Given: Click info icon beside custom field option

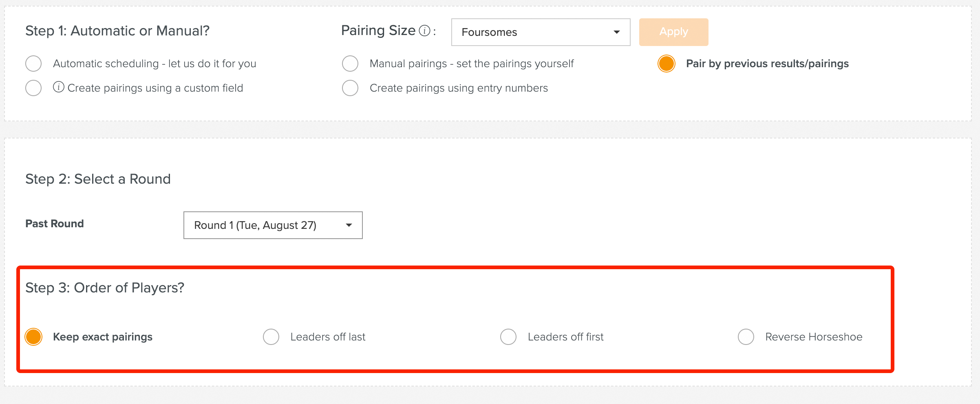Looking at the screenshot, I should (59, 87).
